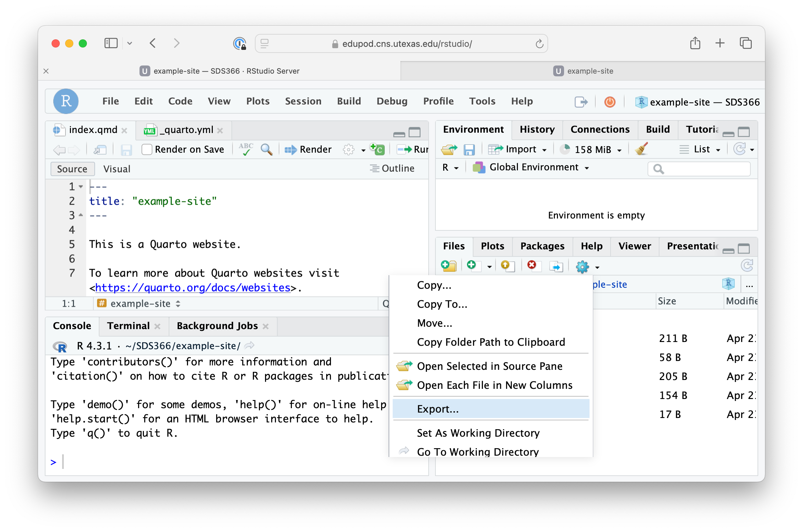Screen dimensions: 803x532
Task: Open the quarto.org docs websites link
Action: click(x=193, y=288)
